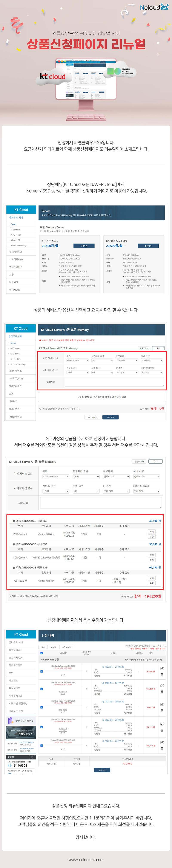Delete the 108,487원 order row with its trash icon

click(162, 692)
